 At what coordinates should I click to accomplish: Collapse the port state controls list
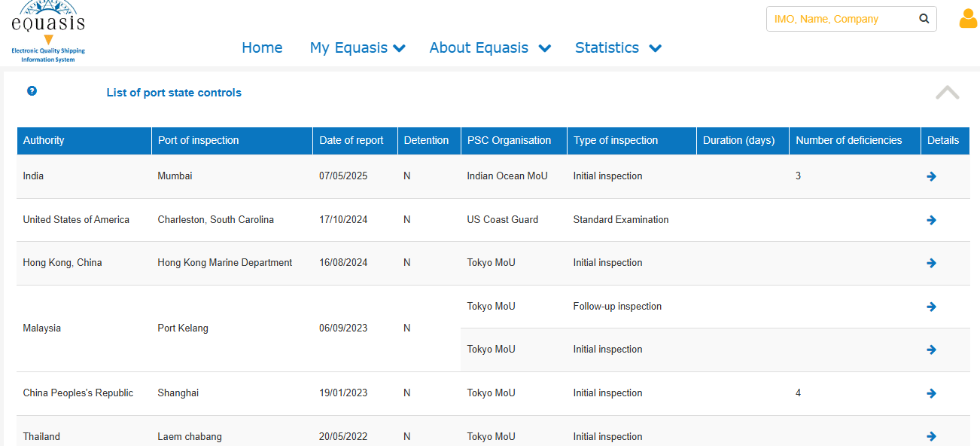click(x=947, y=93)
